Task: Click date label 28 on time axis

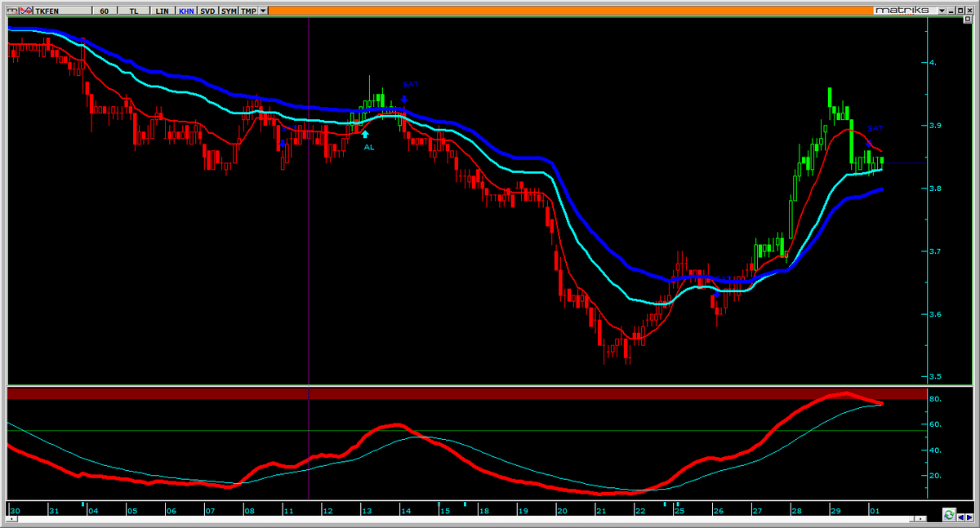Action: coord(796,511)
